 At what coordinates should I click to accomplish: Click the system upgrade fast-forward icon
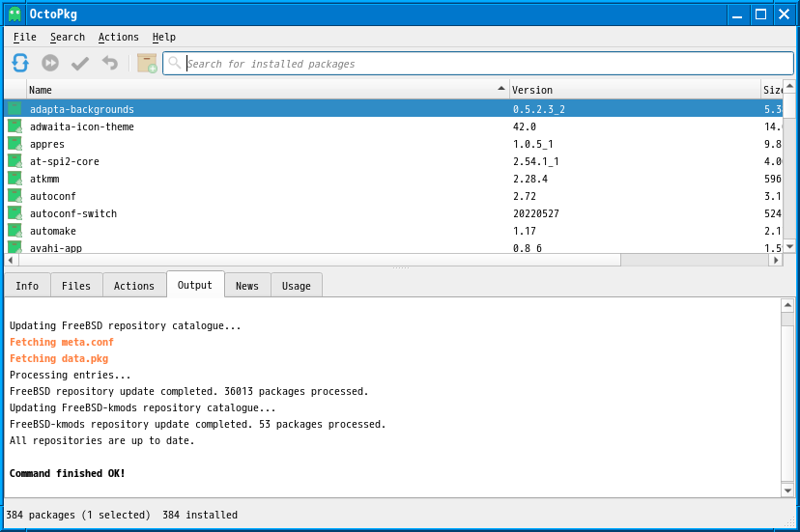50,64
